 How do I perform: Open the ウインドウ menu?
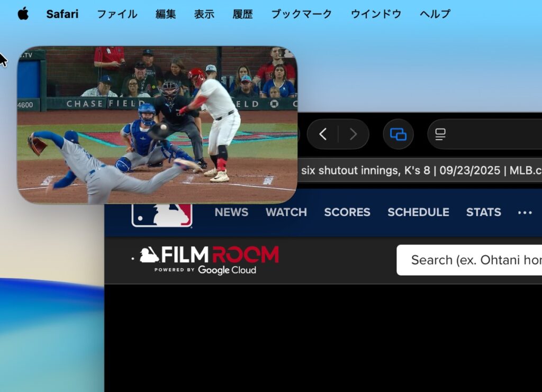coord(376,14)
